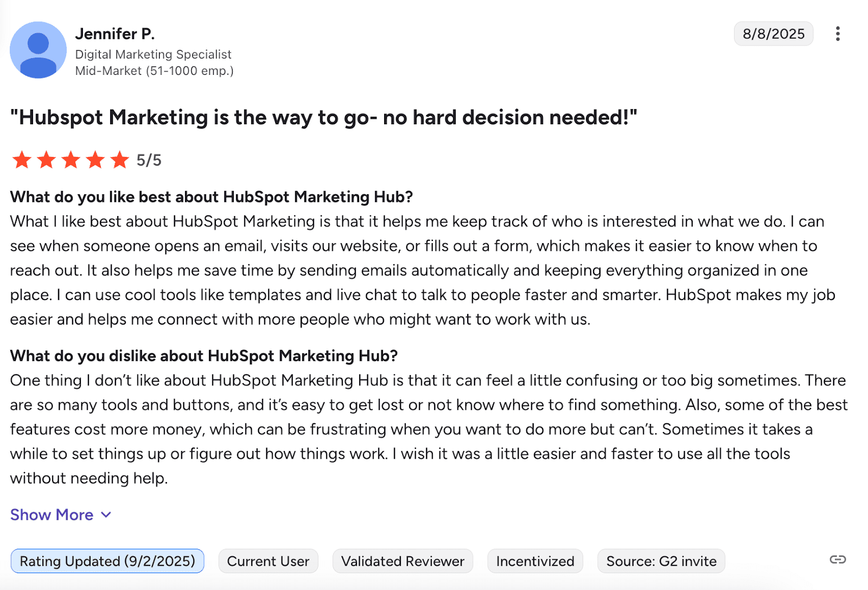Image resolution: width=868 pixels, height=590 pixels.
Task: Click the fifth rating star
Action: click(119, 160)
